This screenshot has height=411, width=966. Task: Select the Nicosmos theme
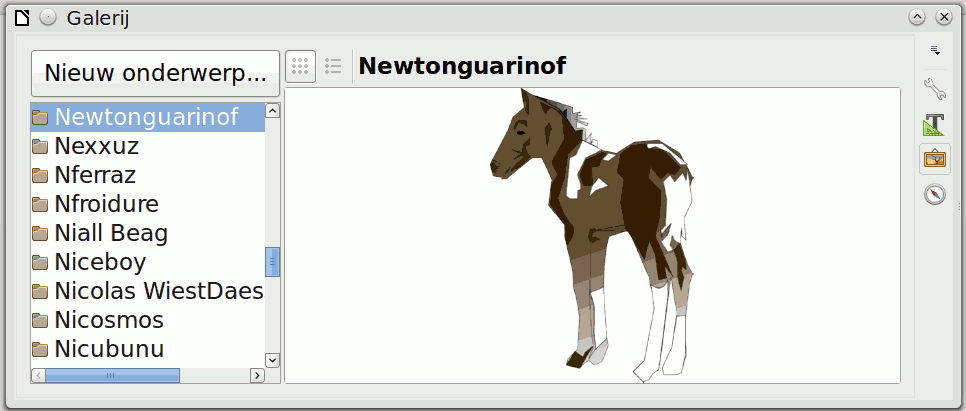pos(148,320)
